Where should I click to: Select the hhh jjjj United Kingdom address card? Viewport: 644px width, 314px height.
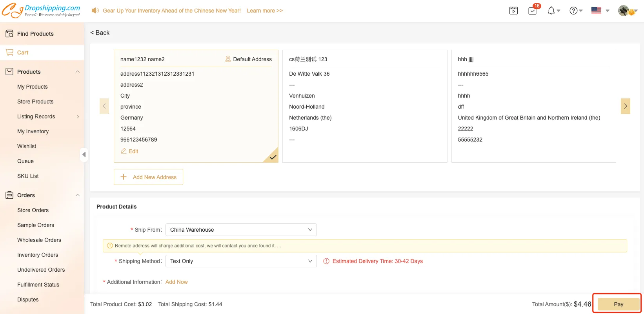tap(533, 106)
